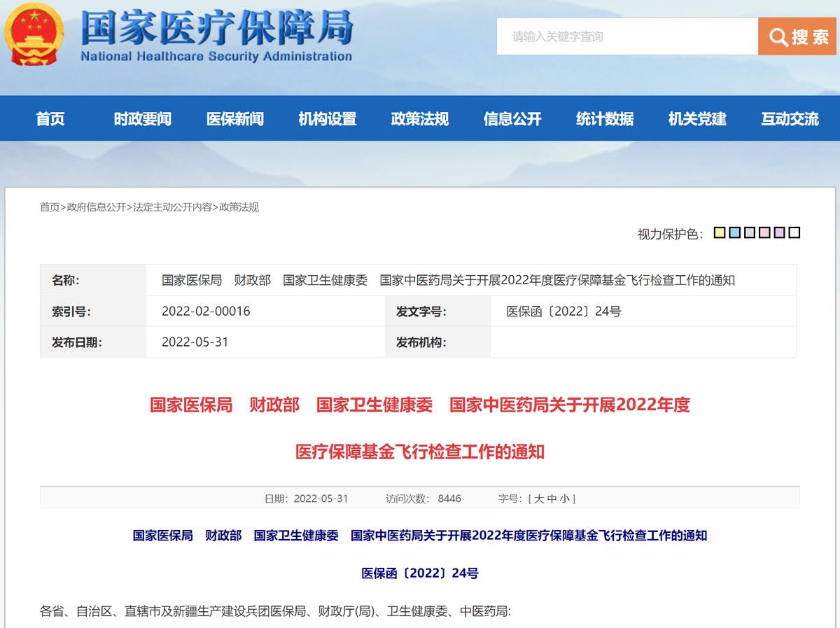Open the 互动交流 navigation menu

point(789,118)
